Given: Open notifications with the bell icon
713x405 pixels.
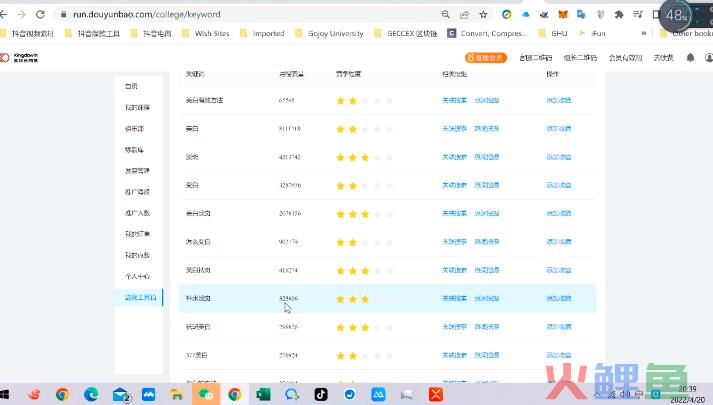Looking at the screenshot, I should [690, 58].
